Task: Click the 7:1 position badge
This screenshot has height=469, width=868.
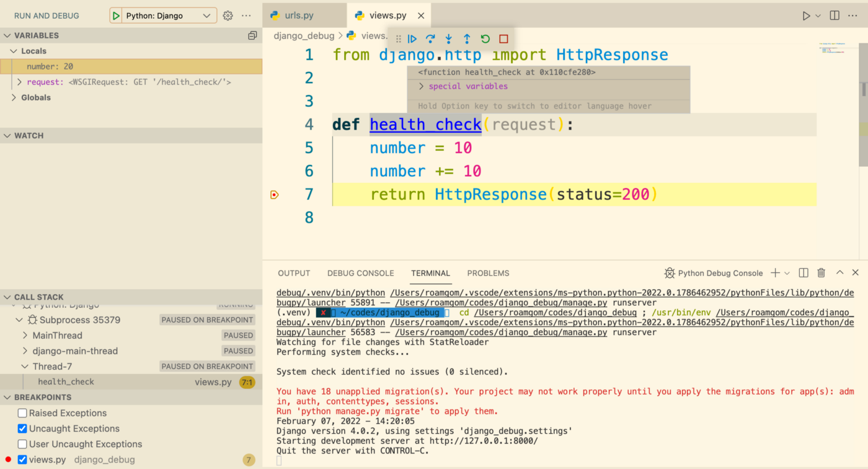Action: (x=247, y=382)
